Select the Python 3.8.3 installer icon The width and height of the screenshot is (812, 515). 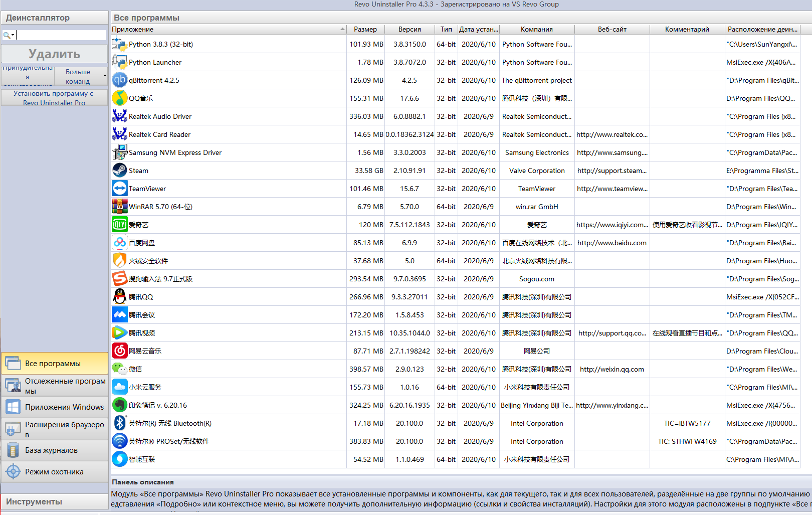(119, 44)
